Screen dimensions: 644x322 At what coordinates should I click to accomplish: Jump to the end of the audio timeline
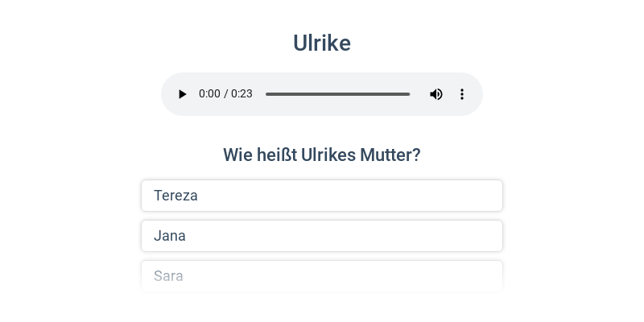(410, 94)
